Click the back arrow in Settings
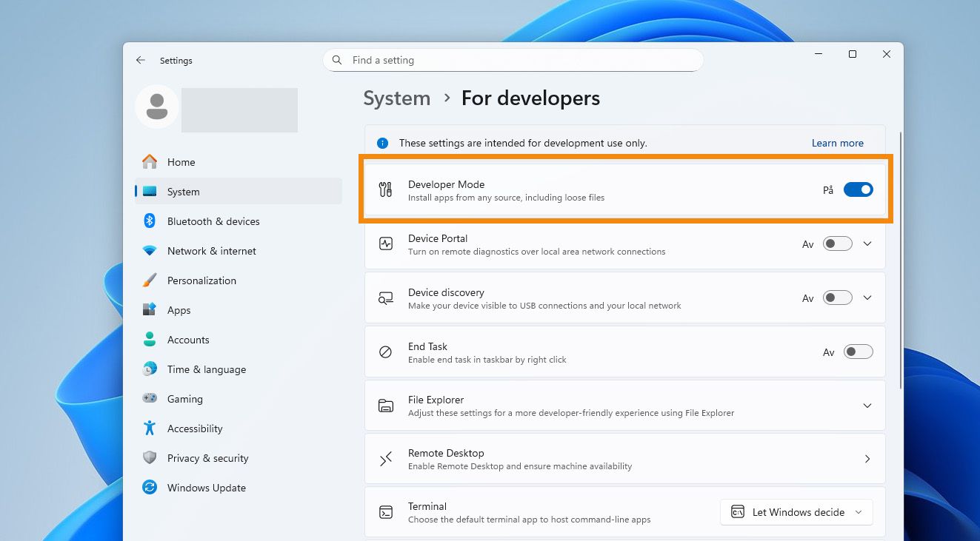The image size is (980, 541). [x=141, y=60]
